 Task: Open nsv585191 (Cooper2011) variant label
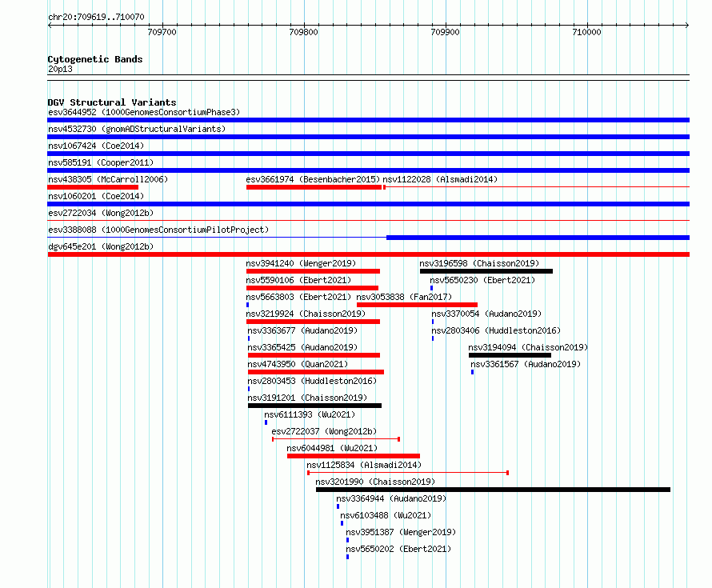(101, 162)
